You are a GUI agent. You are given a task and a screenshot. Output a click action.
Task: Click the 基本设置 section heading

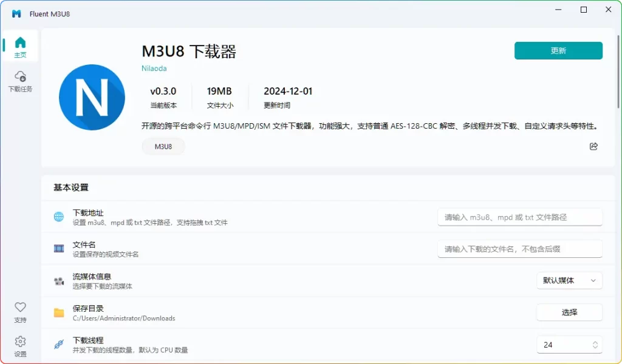click(71, 187)
